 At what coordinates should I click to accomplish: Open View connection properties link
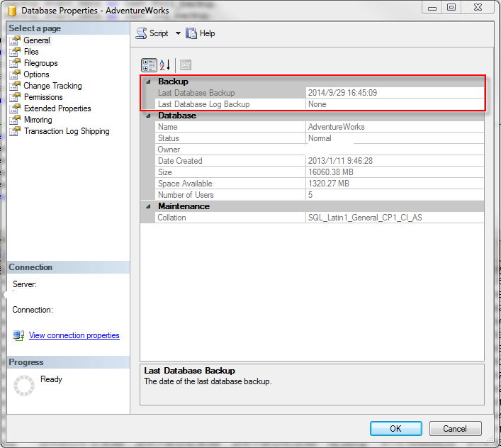click(74, 335)
